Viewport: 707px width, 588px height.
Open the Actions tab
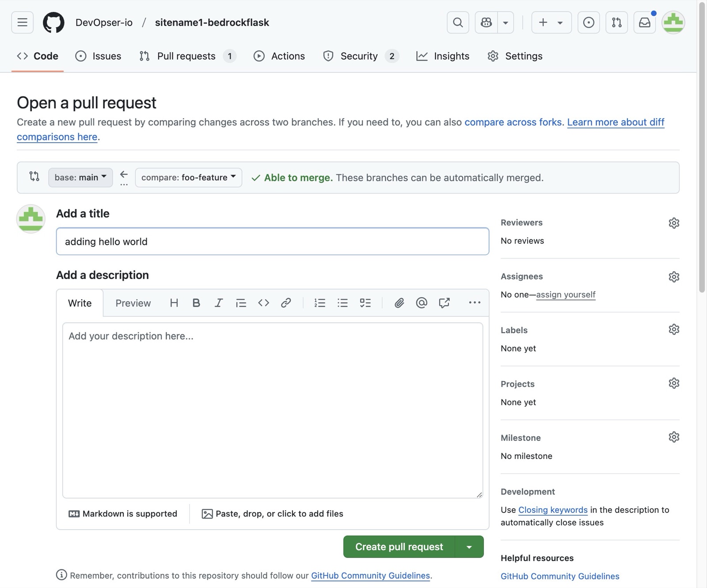pyautogui.click(x=279, y=56)
